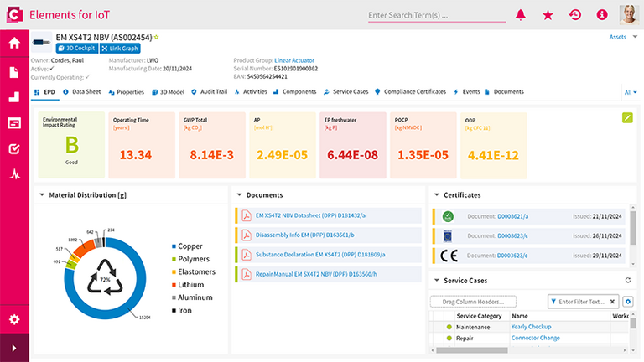
Task: Refresh the Service Cases panel
Action: coord(628,280)
